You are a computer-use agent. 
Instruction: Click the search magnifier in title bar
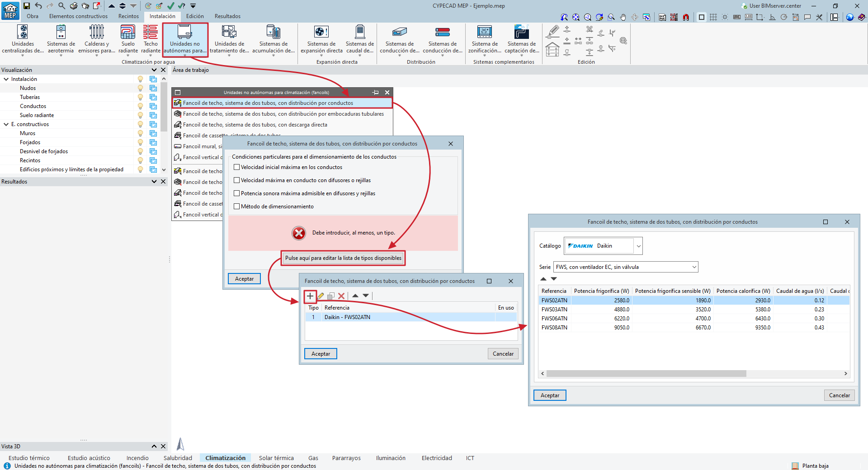[x=61, y=6]
